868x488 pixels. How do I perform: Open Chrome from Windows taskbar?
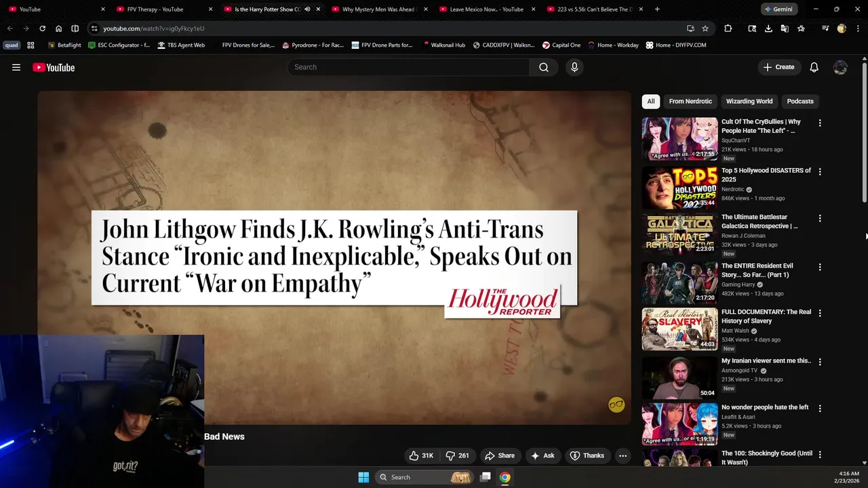point(505,477)
